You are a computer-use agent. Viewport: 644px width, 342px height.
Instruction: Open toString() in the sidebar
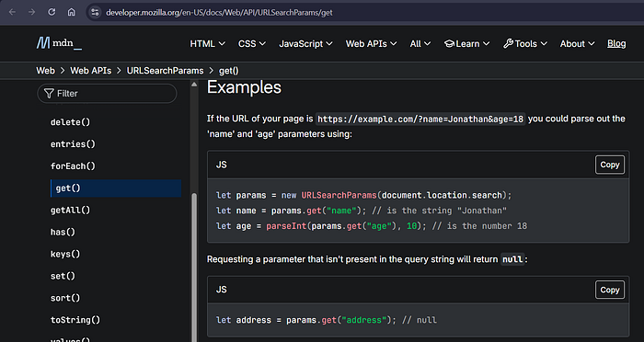(x=75, y=320)
